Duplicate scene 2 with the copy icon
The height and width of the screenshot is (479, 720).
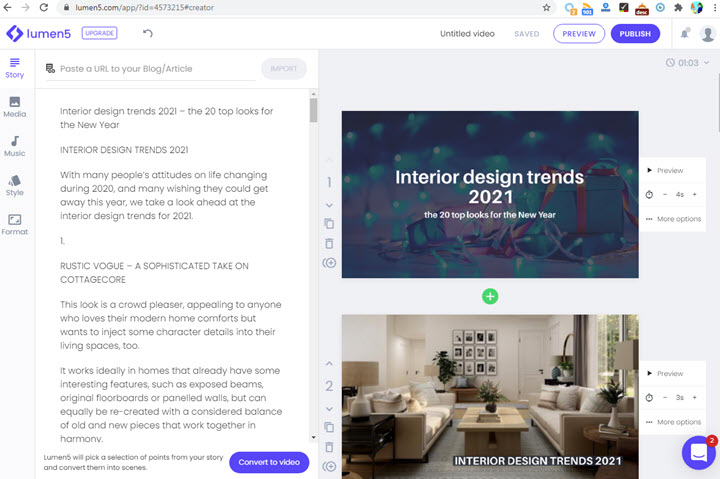click(329, 427)
